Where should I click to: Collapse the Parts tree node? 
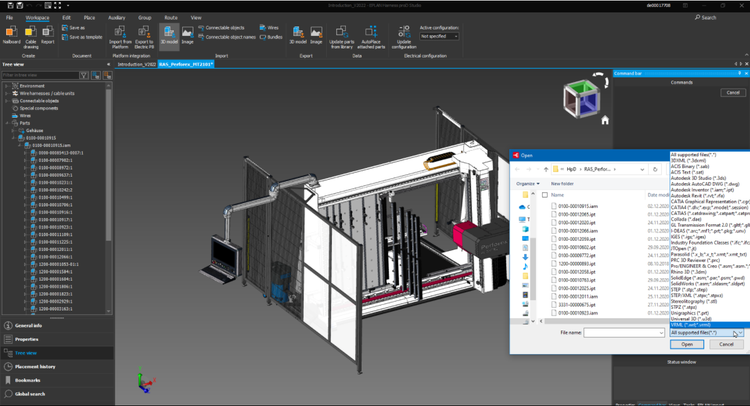click(x=7, y=122)
